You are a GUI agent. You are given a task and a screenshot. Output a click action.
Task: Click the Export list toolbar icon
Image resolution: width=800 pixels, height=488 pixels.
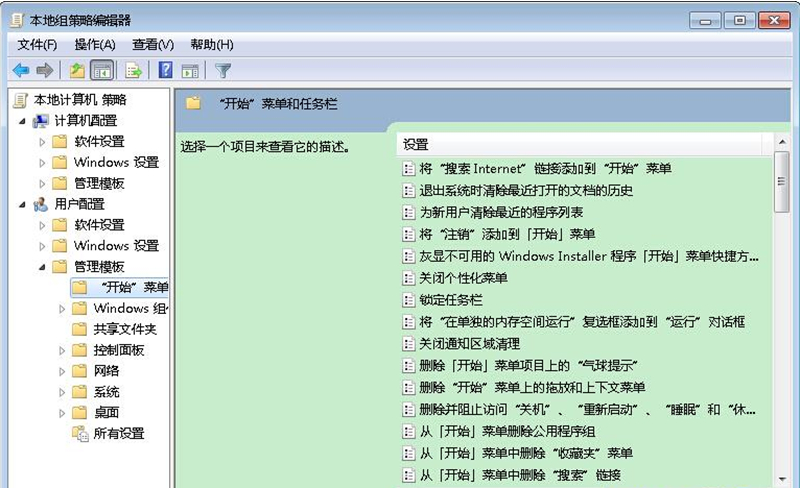click(133, 70)
